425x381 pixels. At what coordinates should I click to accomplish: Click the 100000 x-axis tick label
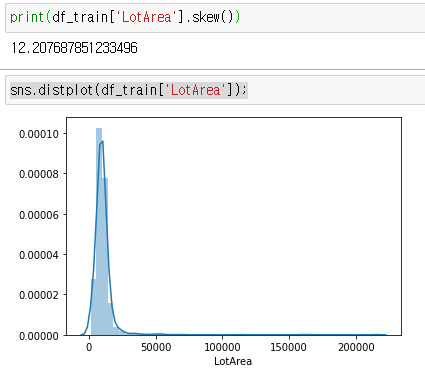222,347
